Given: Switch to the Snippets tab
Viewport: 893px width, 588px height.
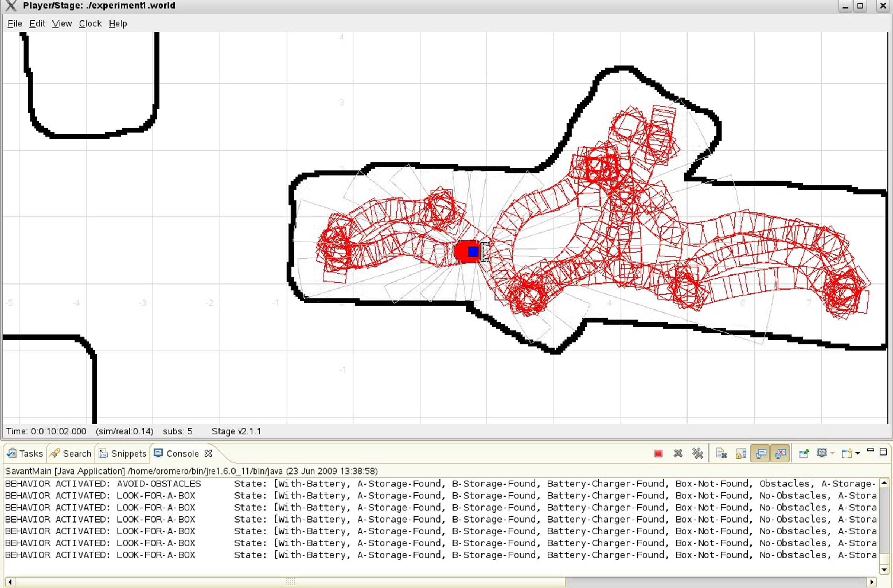Looking at the screenshot, I should (x=122, y=454).
